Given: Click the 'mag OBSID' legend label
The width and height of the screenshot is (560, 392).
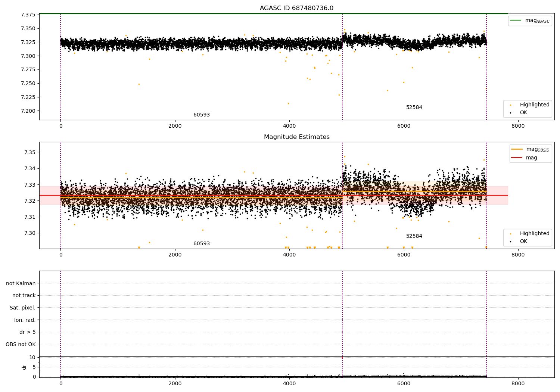Looking at the screenshot, I should coord(538,149).
